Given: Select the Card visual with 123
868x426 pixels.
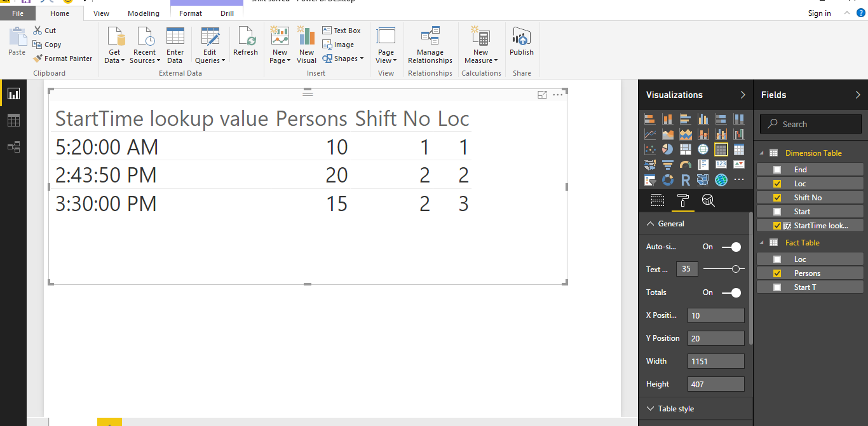Looking at the screenshot, I should pyautogui.click(x=721, y=165).
